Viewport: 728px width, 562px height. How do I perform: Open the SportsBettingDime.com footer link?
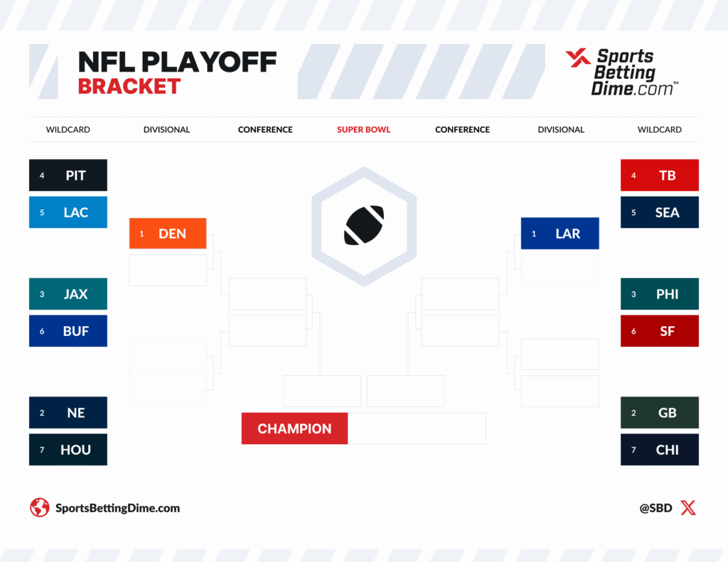117,508
